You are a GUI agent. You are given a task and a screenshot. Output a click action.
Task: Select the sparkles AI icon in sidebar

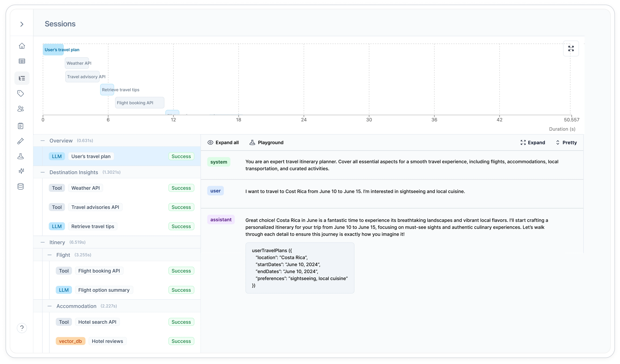point(22,171)
